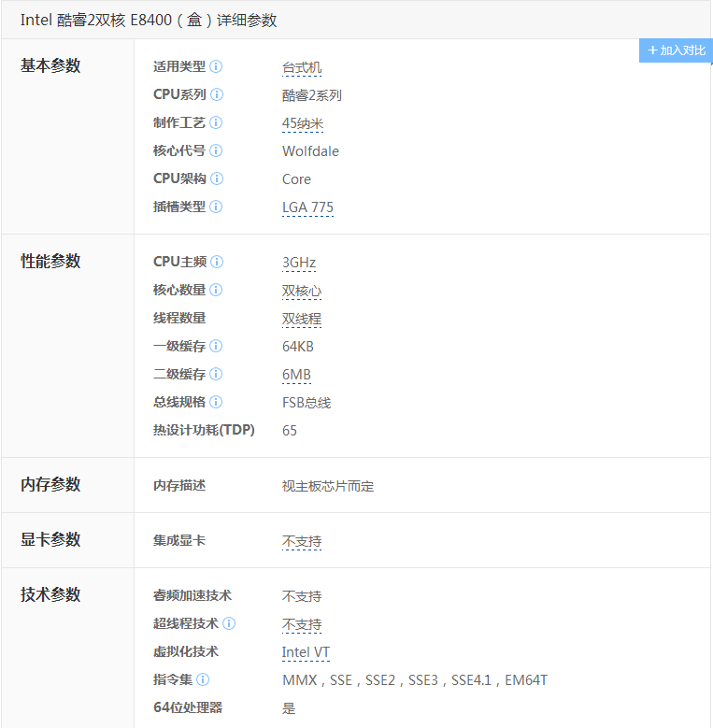Select the Wolfdale value text
The width and height of the screenshot is (713, 728).
coord(310,151)
